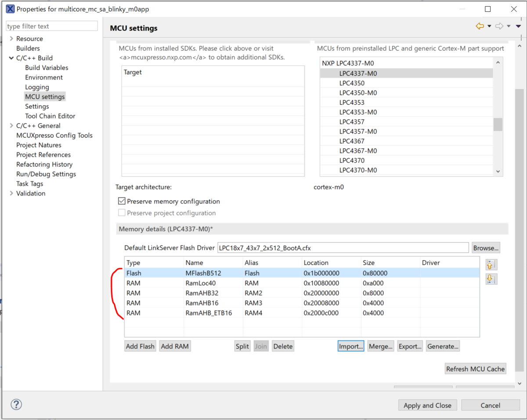The height and width of the screenshot is (420, 527).
Task: Select the RamAHB16 memory row
Action: pyautogui.click(x=302, y=303)
